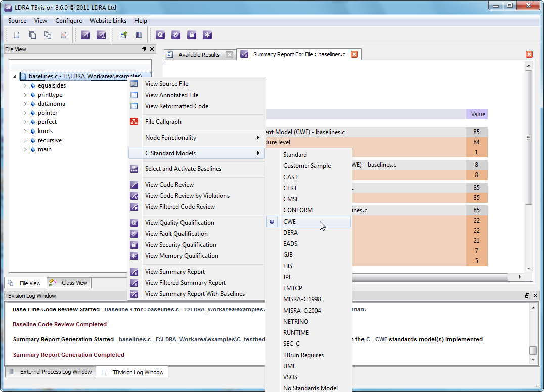Image resolution: width=544 pixels, height=392 pixels.
Task: Click the quality qualification toolbar icon
Action: click(x=160, y=35)
